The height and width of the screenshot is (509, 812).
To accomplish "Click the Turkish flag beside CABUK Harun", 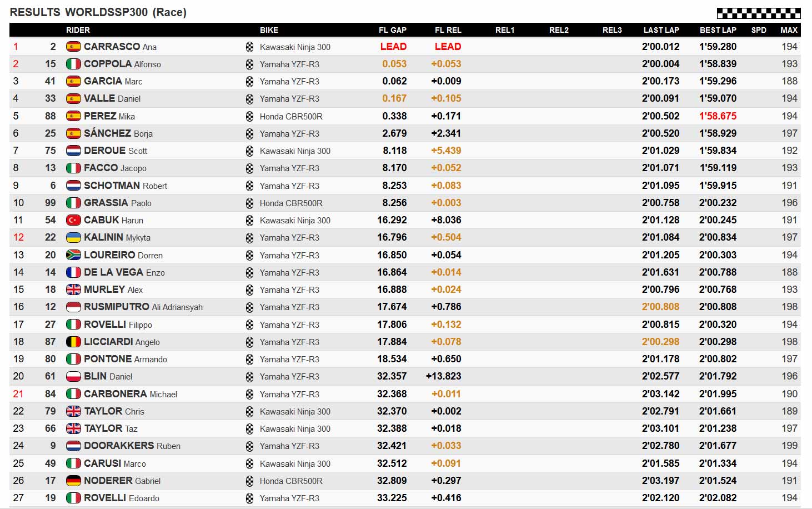I will pos(73,220).
